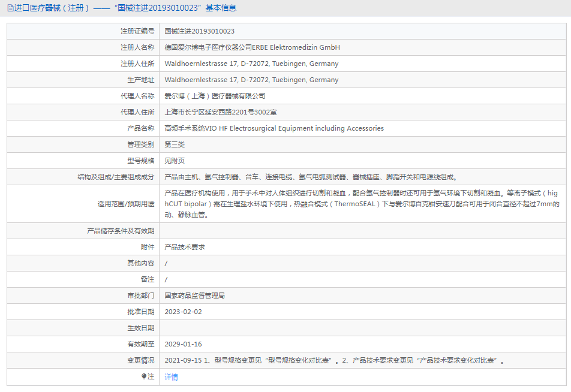This screenshot has width=571, height=392.
Task: Click the 管理类别 value 第三类
Action: tap(175, 144)
